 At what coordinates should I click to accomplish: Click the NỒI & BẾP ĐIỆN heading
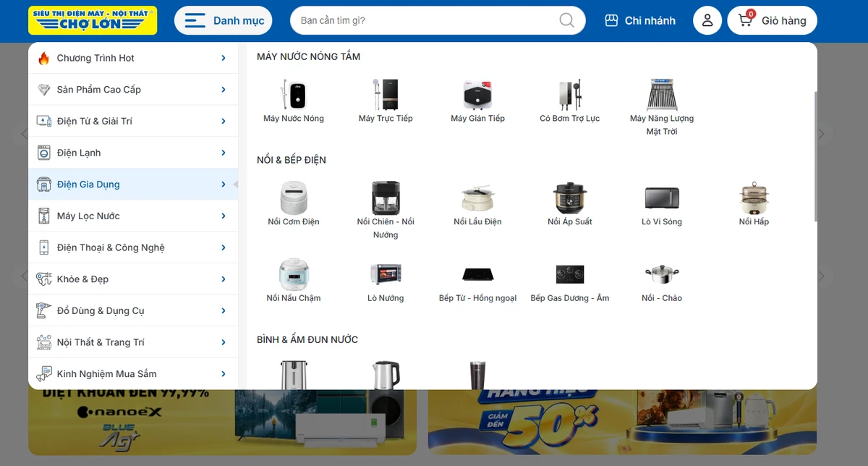[x=292, y=160]
